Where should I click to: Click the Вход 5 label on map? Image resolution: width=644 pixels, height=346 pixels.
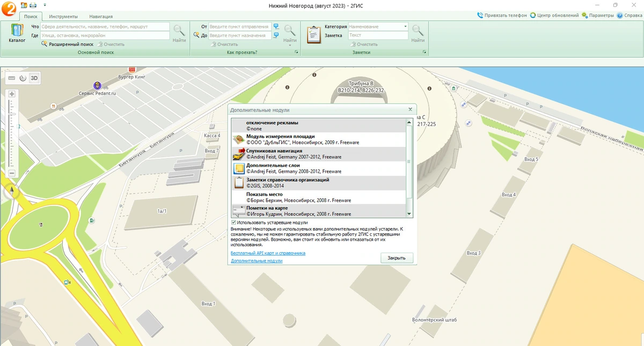[531, 159]
